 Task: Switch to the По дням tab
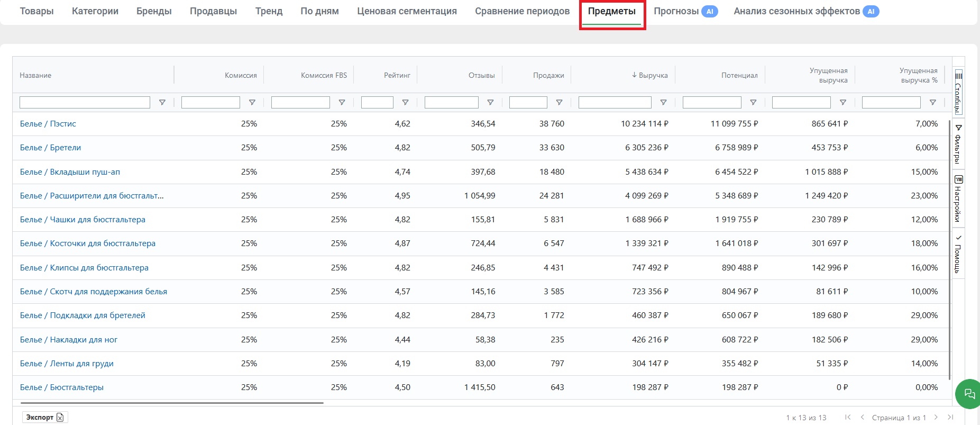pos(319,11)
